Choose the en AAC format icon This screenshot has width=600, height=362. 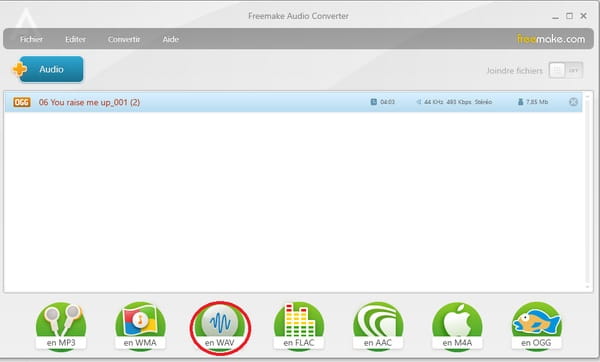click(x=378, y=326)
